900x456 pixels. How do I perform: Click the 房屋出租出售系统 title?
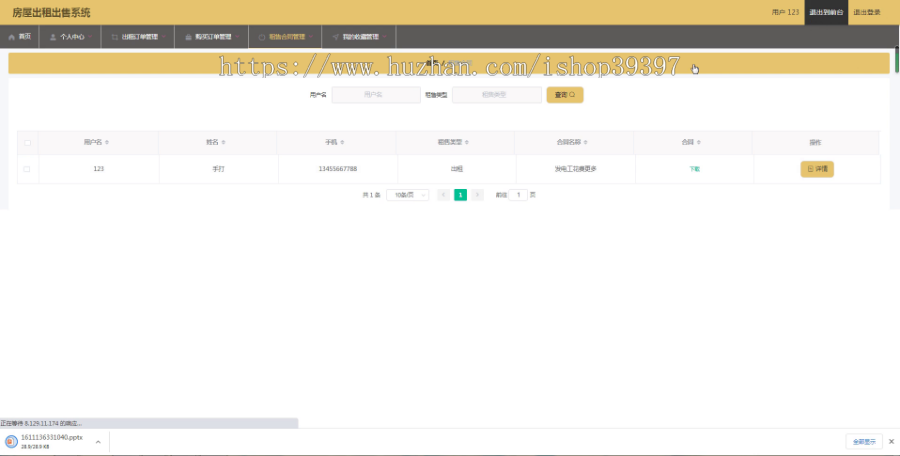click(x=52, y=13)
